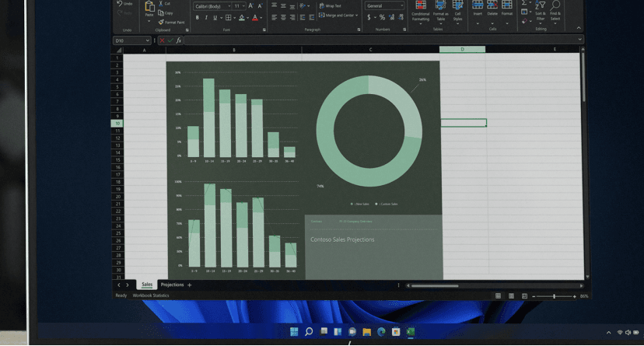Click the Wrap Text icon
This screenshot has width=644, height=346.
320,5
